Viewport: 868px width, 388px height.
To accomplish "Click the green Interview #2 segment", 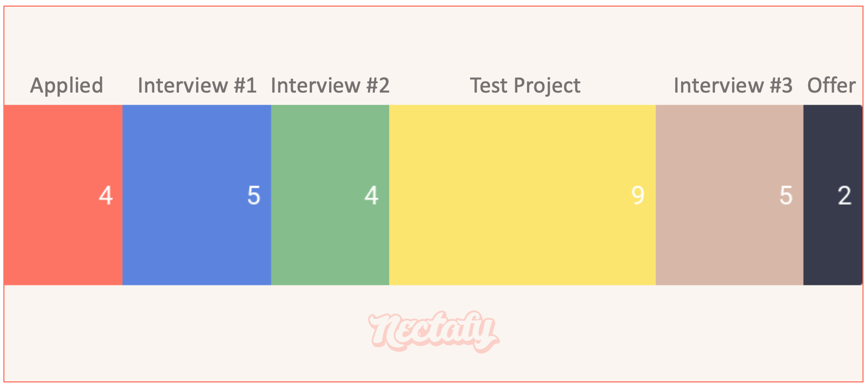I will [330, 195].
